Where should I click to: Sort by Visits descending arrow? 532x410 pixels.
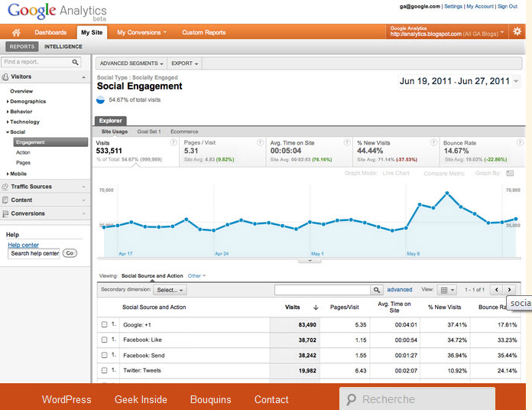click(x=316, y=307)
